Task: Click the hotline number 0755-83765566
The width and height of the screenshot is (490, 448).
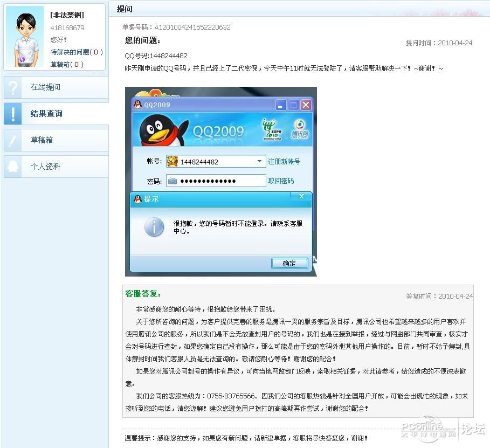Action: (231, 396)
